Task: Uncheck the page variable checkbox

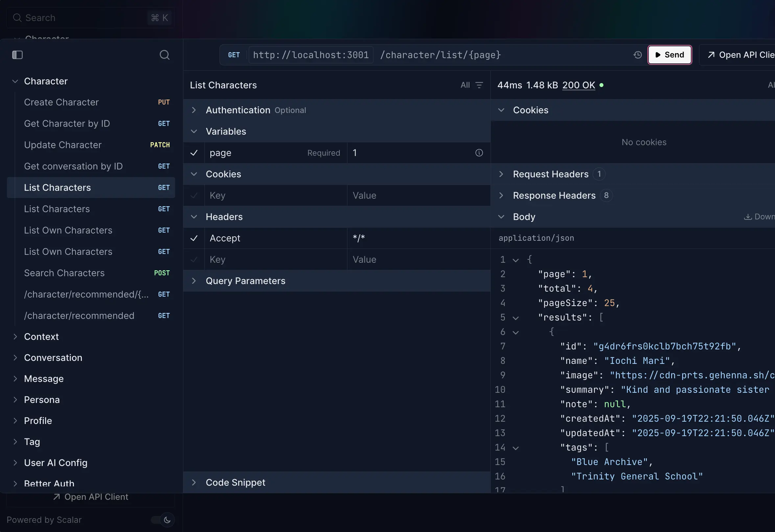Action: point(194,153)
